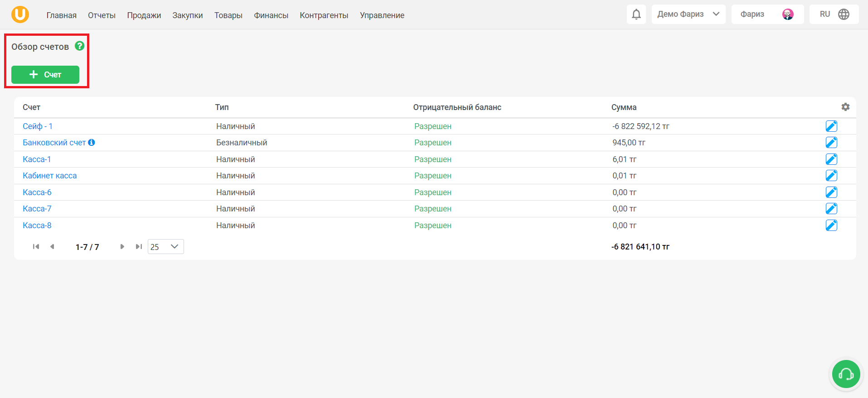
Task: Open the Фариз user profile
Action: click(767, 14)
